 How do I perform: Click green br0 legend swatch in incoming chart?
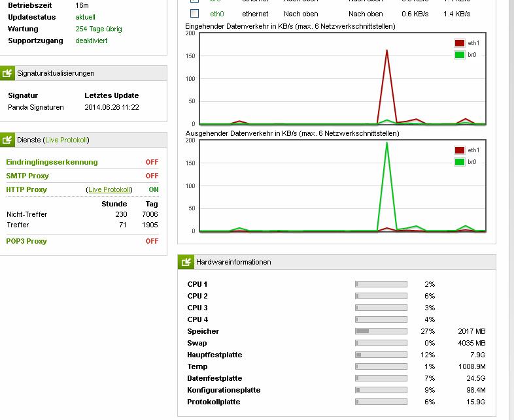coord(459,55)
